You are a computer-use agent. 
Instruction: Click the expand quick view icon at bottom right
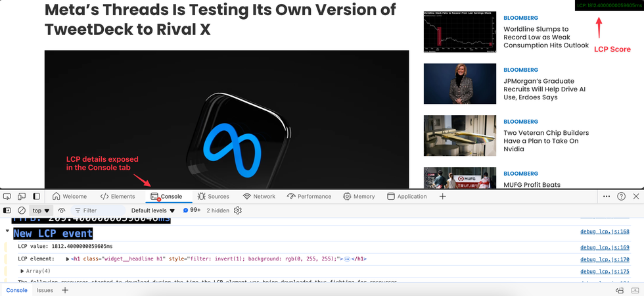pos(635,290)
